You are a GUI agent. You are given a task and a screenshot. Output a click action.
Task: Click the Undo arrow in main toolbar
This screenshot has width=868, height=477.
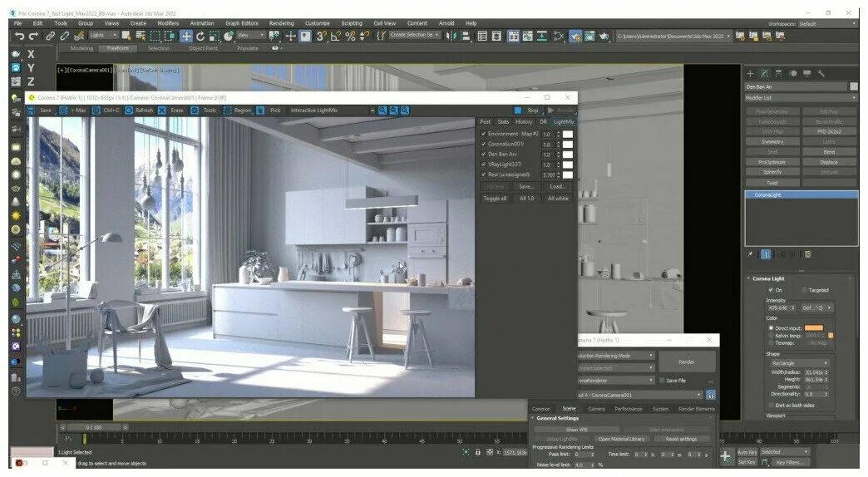point(19,36)
